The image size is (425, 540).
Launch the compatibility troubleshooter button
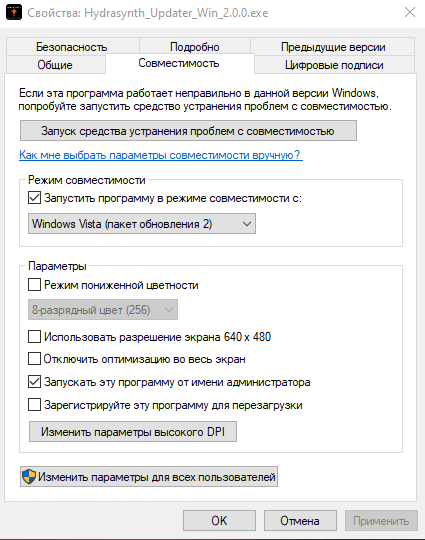pos(188,131)
